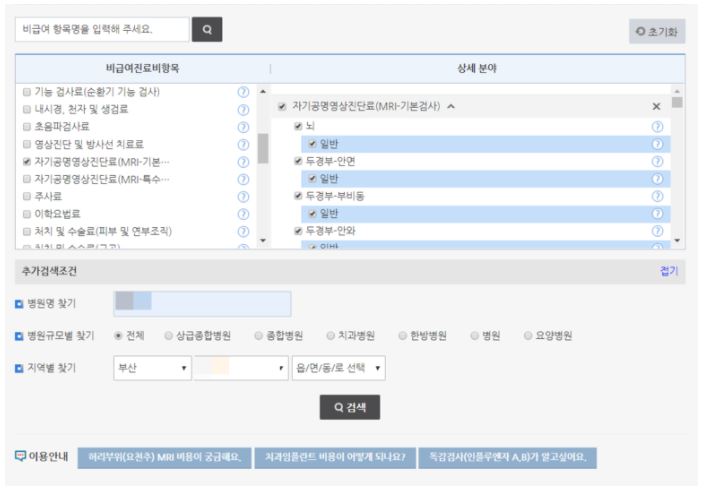Screen dimensions: 706x493
Task: Select 요양병원 radio option
Action: (528, 336)
